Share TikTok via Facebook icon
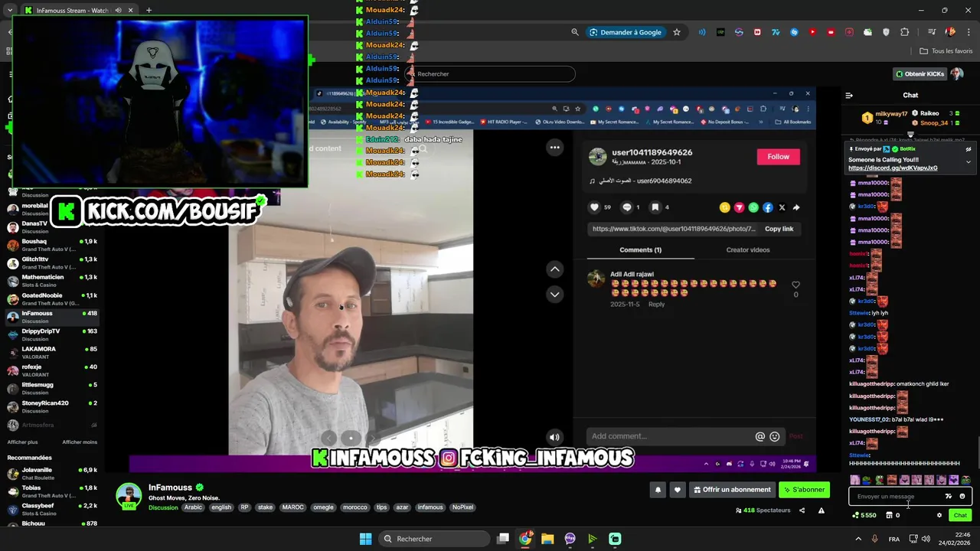 pos(768,207)
